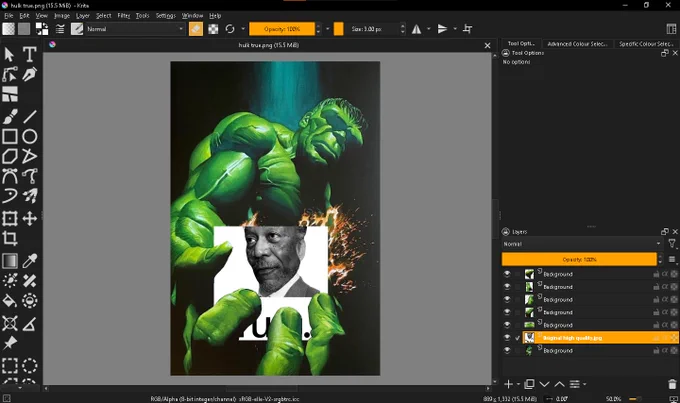Image resolution: width=680 pixels, height=403 pixels.
Task: Hide the topmost Background layer
Action: (507, 274)
